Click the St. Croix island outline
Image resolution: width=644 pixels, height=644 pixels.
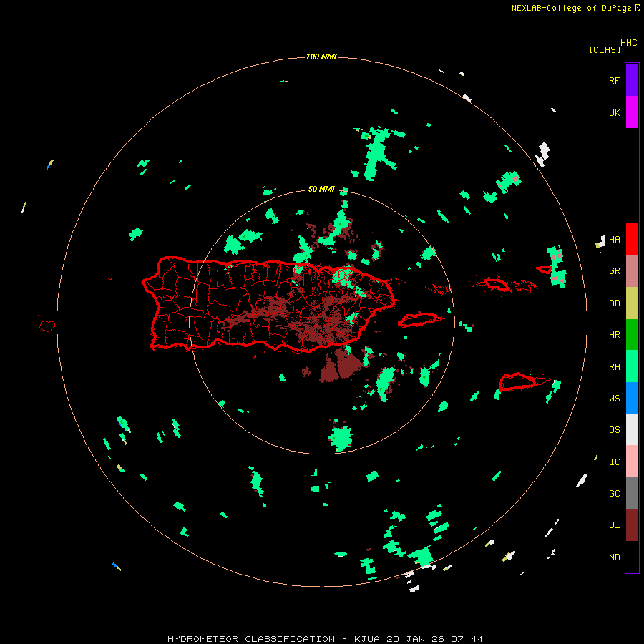(517, 382)
